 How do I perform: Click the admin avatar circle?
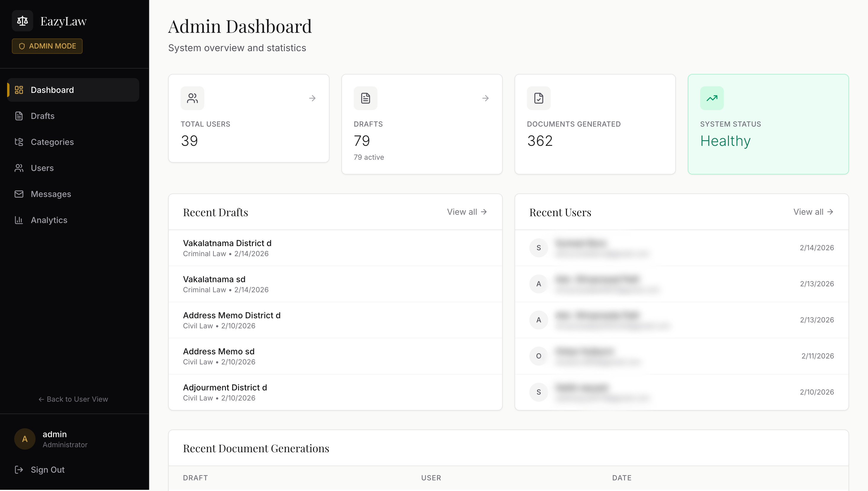click(x=25, y=439)
